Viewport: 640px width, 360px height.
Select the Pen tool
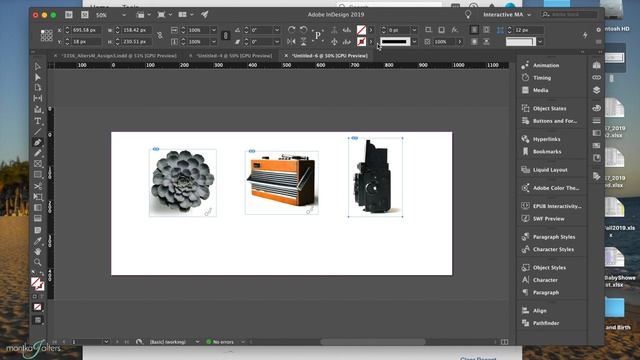[38, 142]
